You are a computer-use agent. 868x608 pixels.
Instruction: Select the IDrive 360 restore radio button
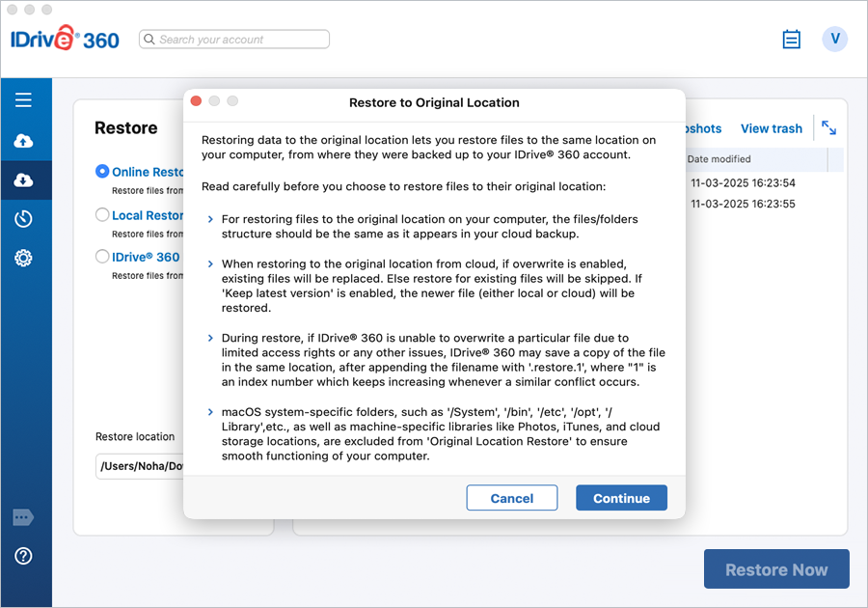click(x=102, y=256)
